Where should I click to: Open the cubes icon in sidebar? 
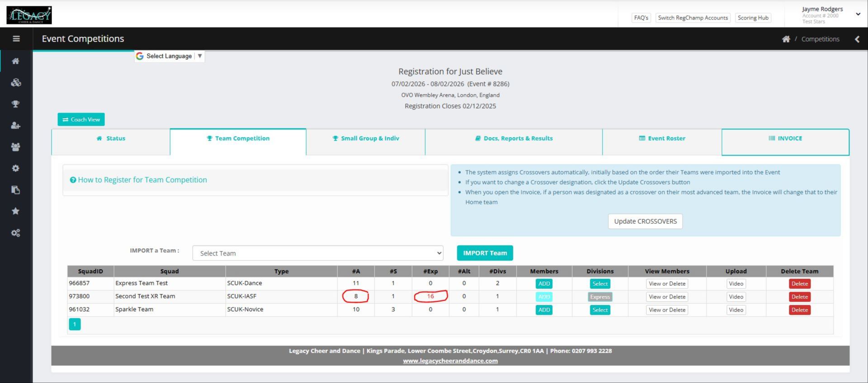click(x=16, y=83)
